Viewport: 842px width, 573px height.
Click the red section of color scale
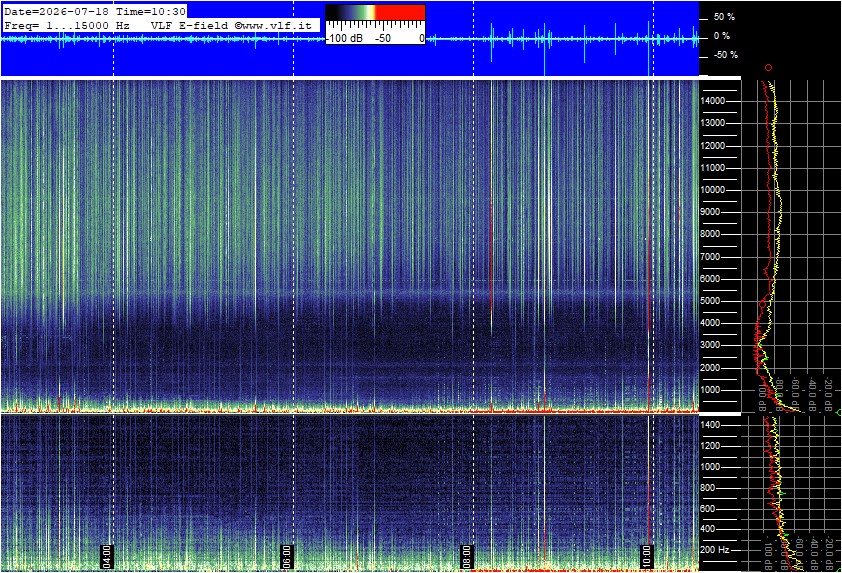click(x=400, y=12)
